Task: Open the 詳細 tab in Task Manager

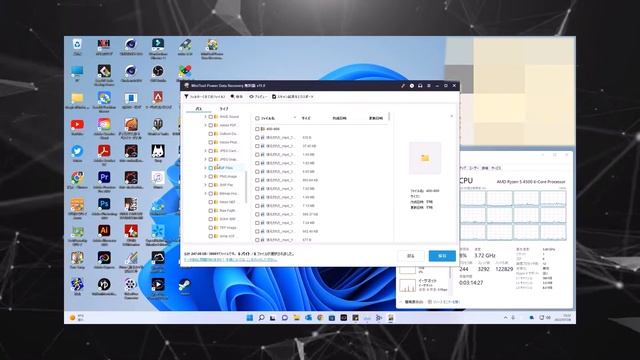Action: pos(485,168)
